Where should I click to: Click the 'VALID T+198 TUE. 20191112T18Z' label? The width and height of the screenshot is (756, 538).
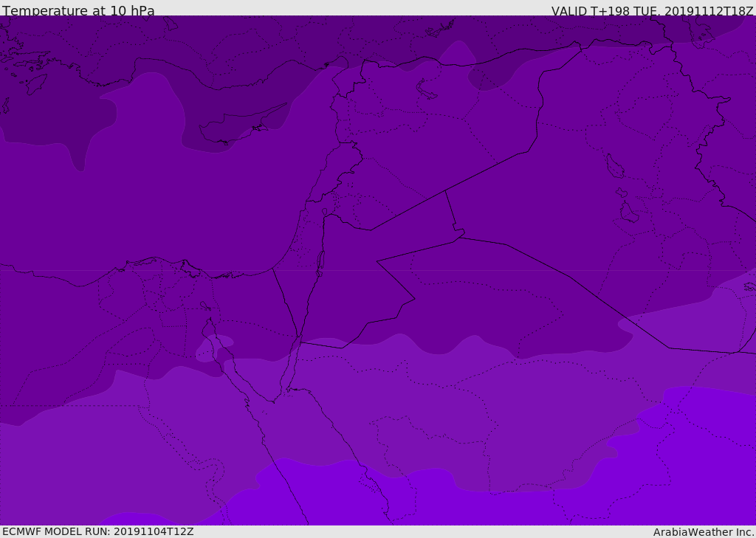653,11
